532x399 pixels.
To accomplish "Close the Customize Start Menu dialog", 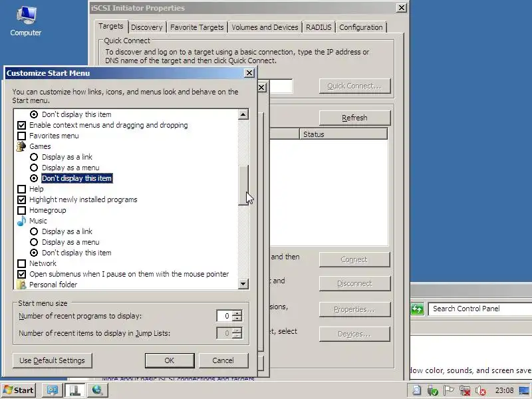I will pos(249,73).
